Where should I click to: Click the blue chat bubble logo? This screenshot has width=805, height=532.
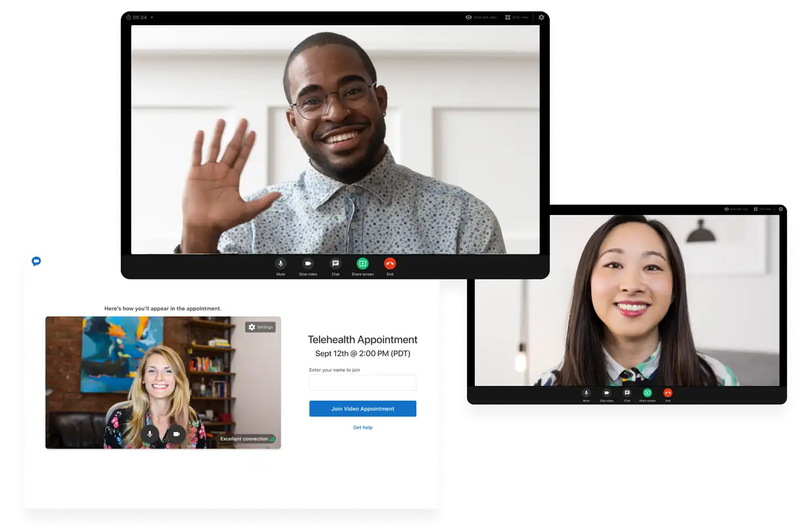tap(36, 261)
